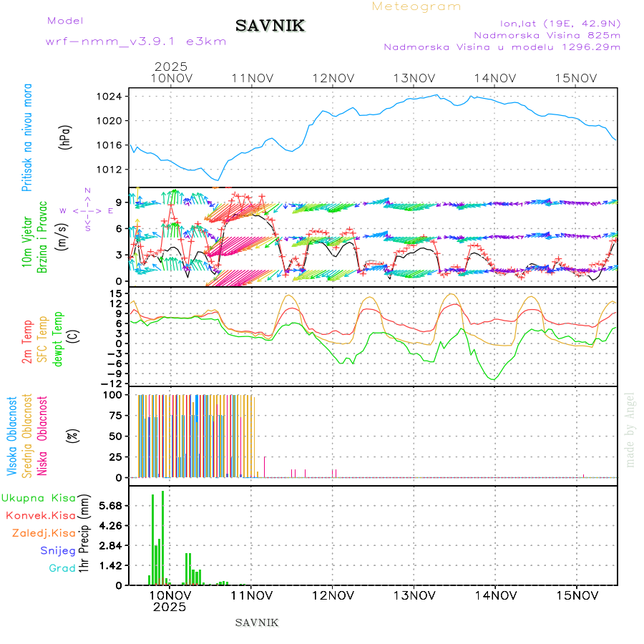
Task: Click the 12NOV marker on the top axis
Action: pyautogui.click(x=333, y=78)
